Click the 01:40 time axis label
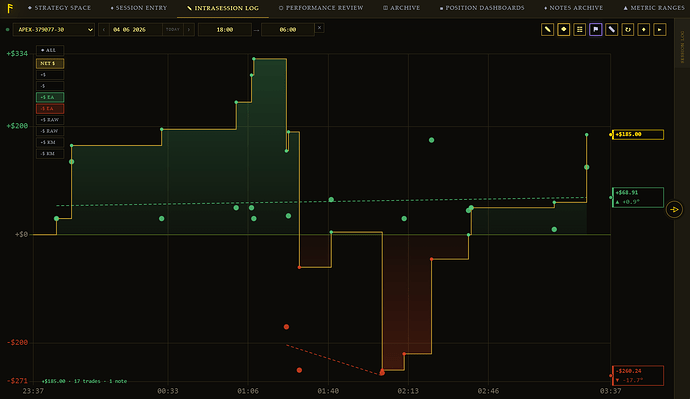 (328, 391)
